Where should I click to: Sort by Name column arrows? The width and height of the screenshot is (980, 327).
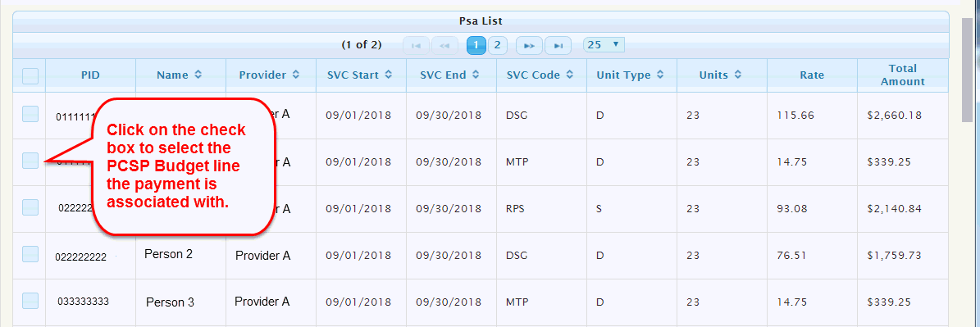(198, 75)
